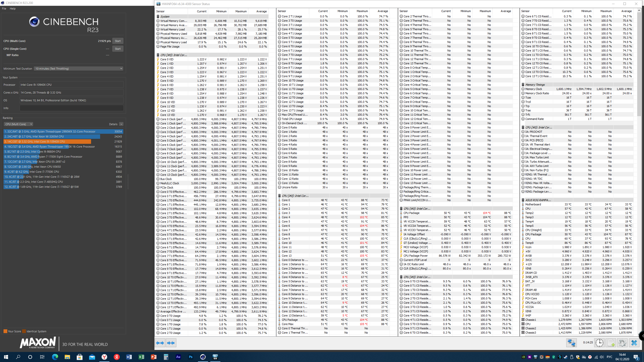Open Task View on taskbar
Viewport: 644px width, 362px height.
pyautogui.click(x=42, y=357)
